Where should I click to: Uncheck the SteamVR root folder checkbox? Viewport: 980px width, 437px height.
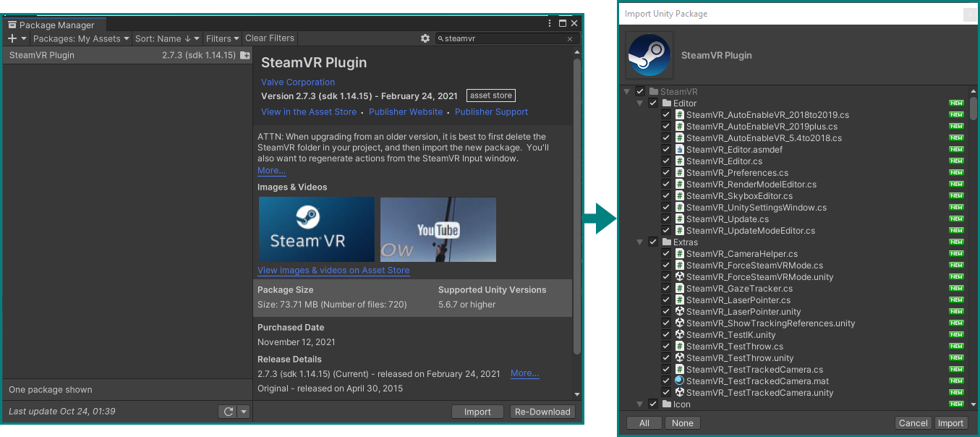pyautogui.click(x=640, y=92)
